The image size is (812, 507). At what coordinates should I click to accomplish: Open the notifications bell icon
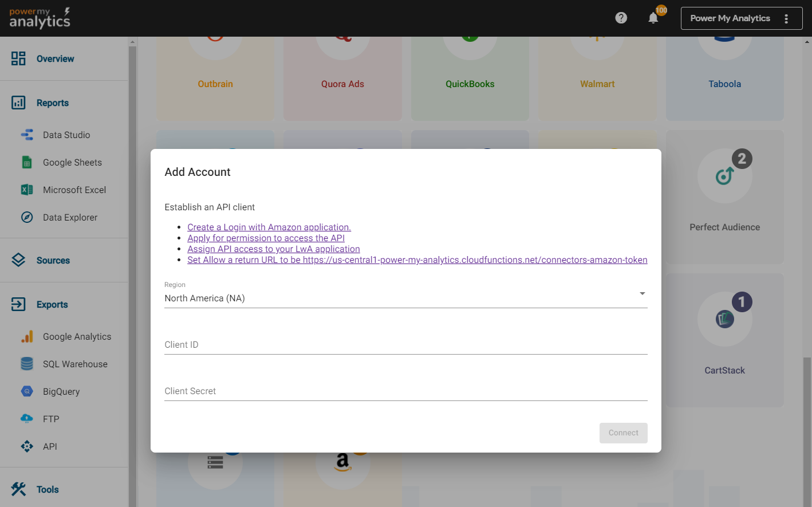[x=653, y=18]
